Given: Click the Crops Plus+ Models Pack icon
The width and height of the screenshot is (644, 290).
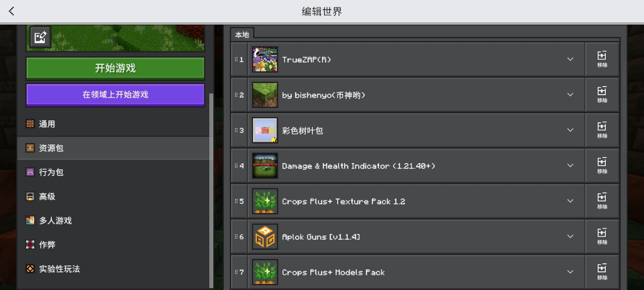Looking at the screenshot, I should click(x=265, y=272).
